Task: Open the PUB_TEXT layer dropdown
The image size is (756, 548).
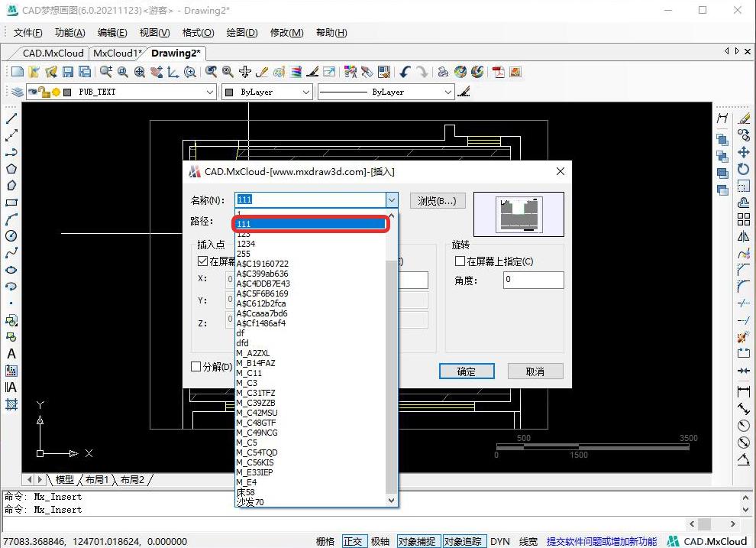Action: [210, 92]
